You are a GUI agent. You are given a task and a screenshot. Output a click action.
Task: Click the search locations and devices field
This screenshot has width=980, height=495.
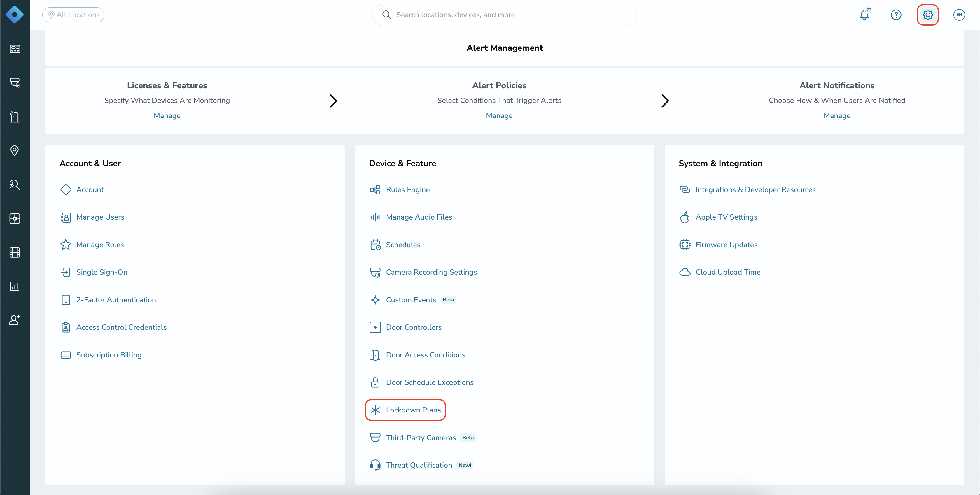click(x=505, y=15)
